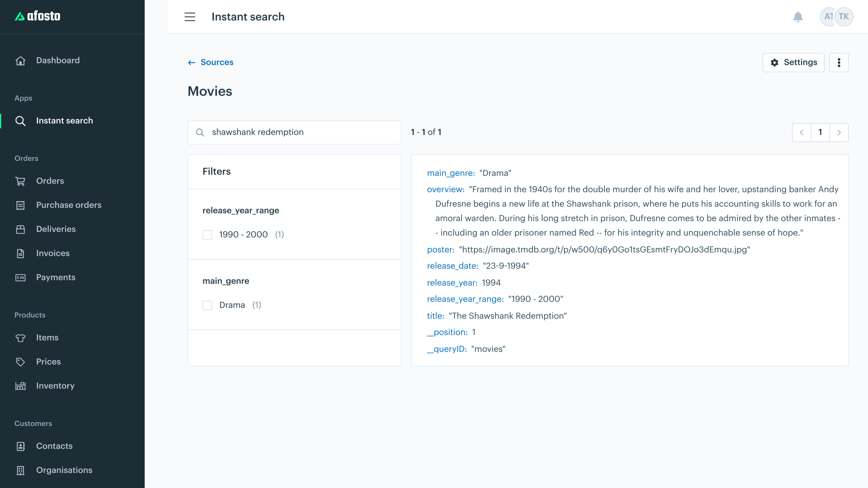The width and height of the screenshot is (868, 488).
Task: Open the hamburger menu icon
Action: point(190,17)
